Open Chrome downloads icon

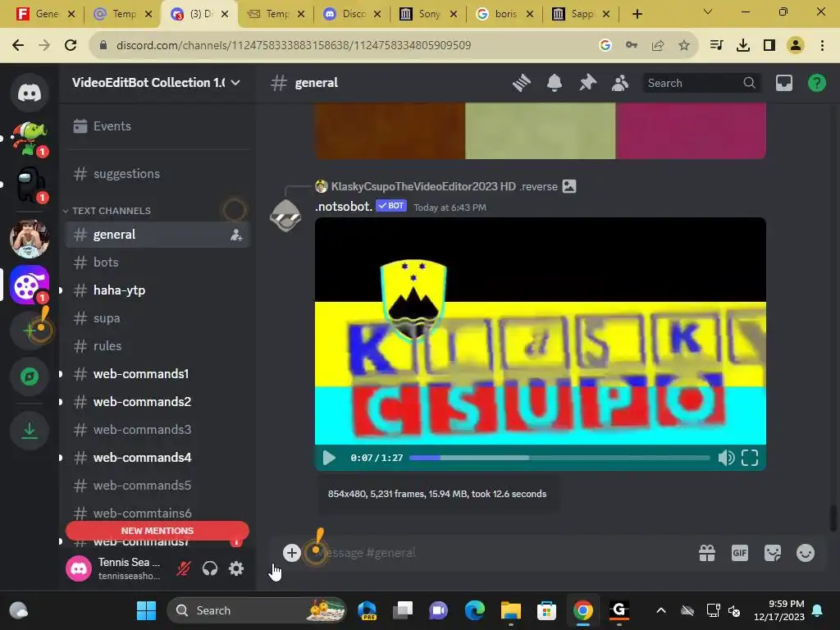click(x=742, y=45)
